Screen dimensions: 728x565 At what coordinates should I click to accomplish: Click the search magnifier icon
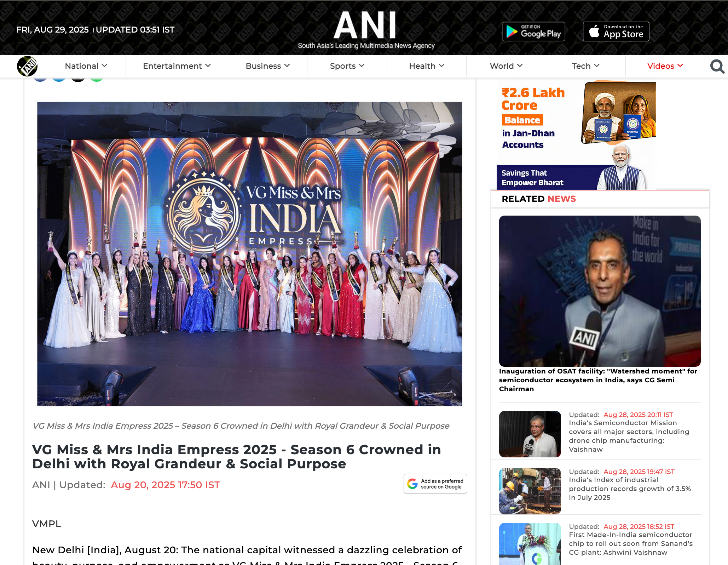pos(717,66)
